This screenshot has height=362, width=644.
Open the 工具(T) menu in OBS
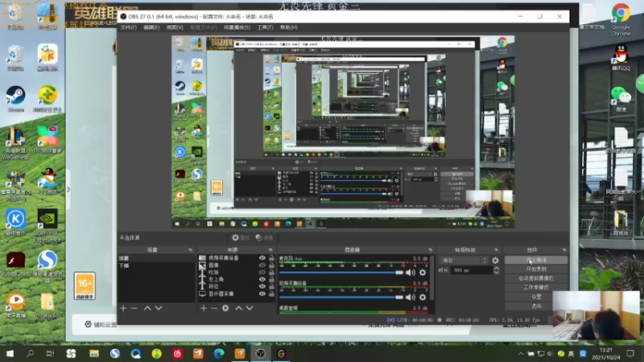click(x=265, y=27)
